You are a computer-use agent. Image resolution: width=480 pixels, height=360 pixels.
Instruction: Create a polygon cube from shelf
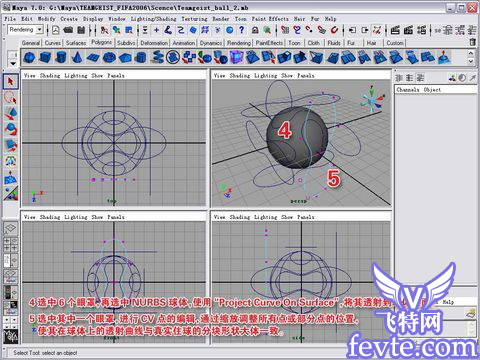tap(45, 57)
